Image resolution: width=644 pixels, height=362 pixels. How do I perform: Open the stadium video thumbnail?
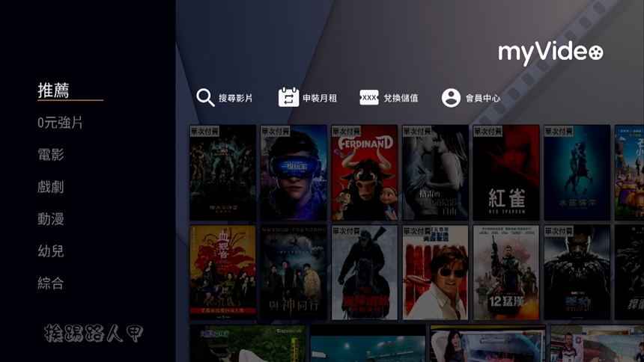[x=368, y=343]
